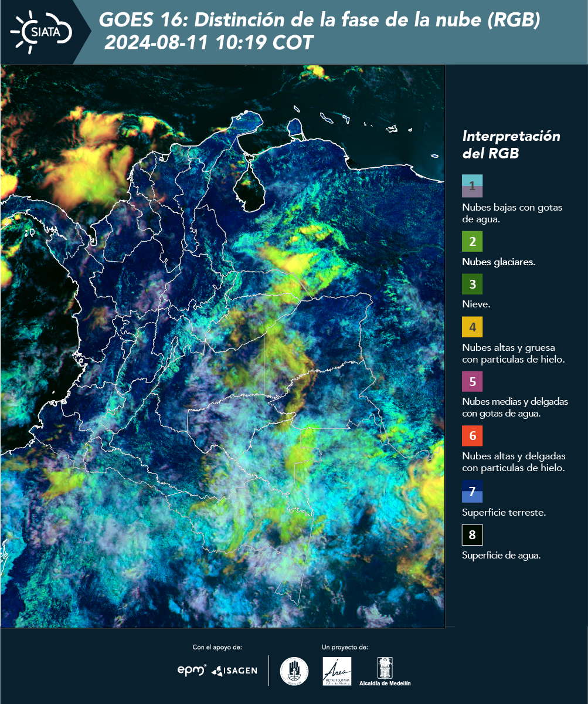Click the Área Metropolitana logo
This screenshot has height=704, width=588.
point(337,671)
